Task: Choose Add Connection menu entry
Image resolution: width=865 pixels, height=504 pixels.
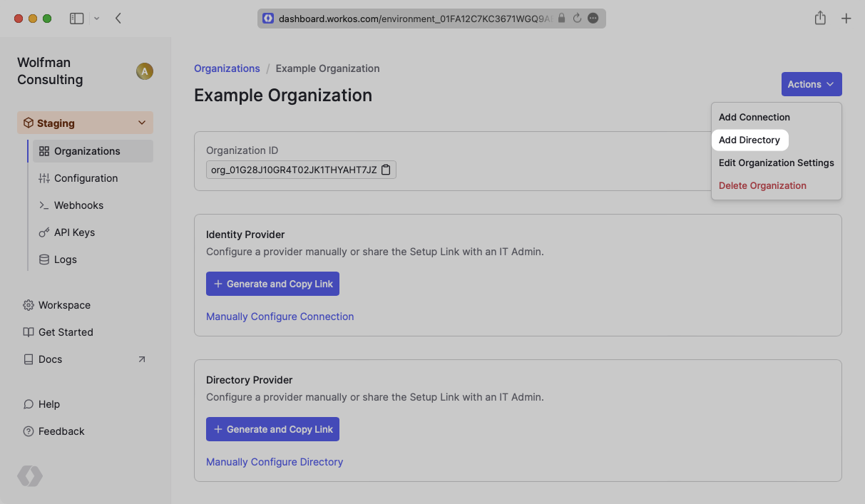Action: (x=754, y=117)
